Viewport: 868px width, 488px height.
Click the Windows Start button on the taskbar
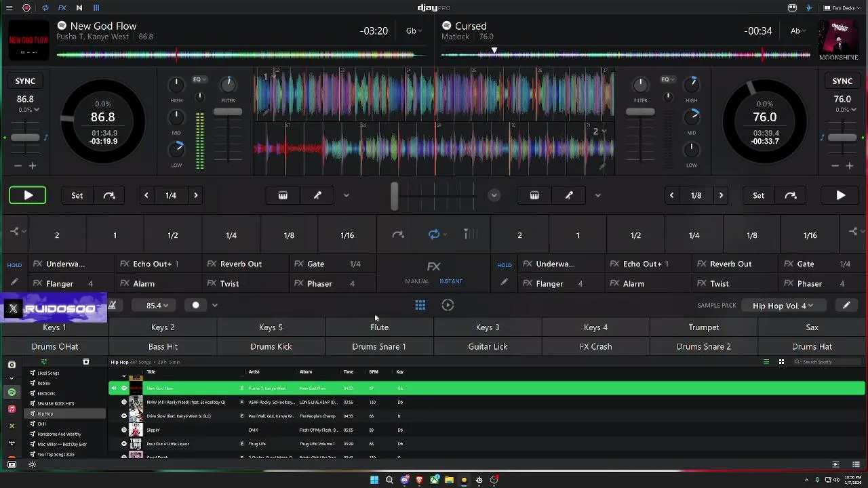pyautogui.click(x=374, y=480)
